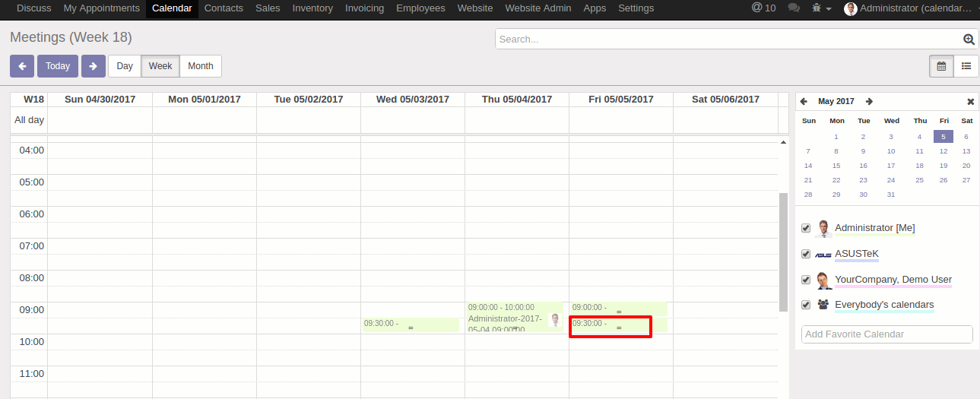
Task: Toggle the ASUSTeK calendar checkbox
Action: 806,254
